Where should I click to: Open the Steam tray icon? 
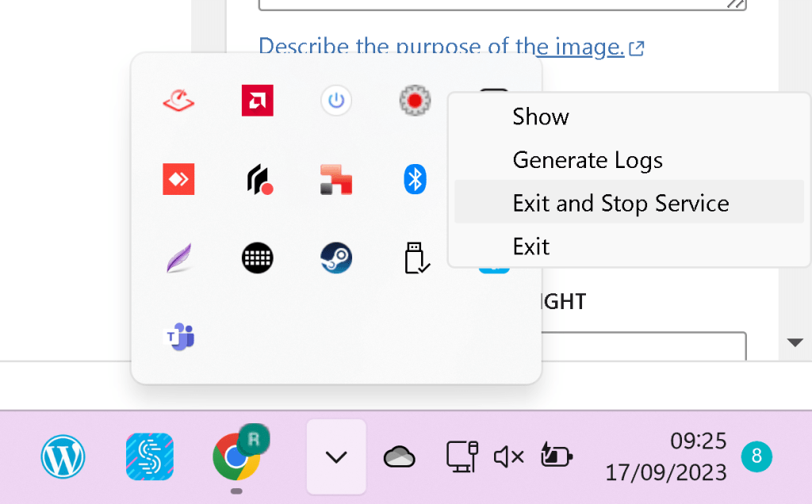click(x=336, y=258)
